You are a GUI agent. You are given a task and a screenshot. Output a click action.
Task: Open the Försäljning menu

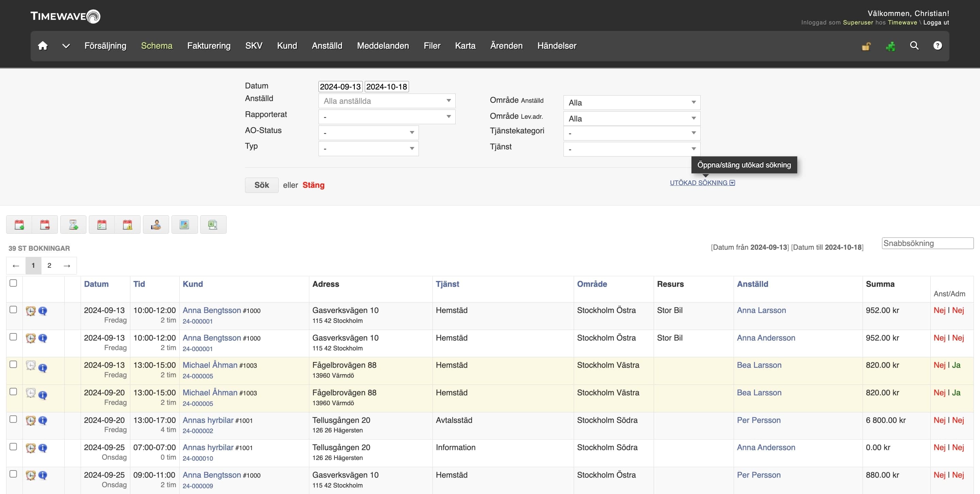click(105, 46)
